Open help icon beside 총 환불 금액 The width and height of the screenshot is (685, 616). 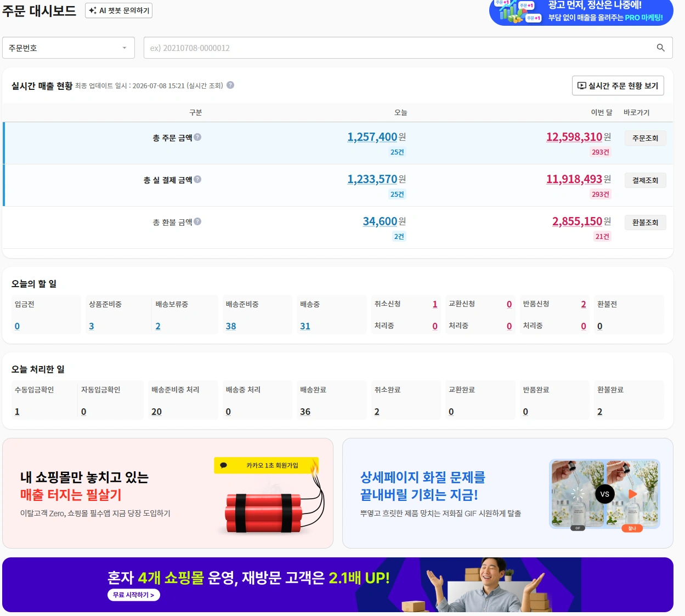197,221
